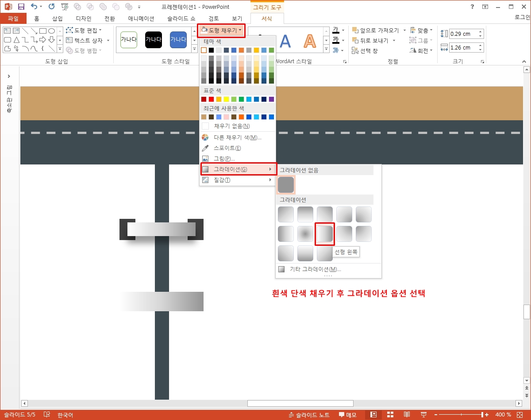Screen dimensions: 531x420
Task: Select the 선형 왼쪽 gradient preset
Action: 325,234
